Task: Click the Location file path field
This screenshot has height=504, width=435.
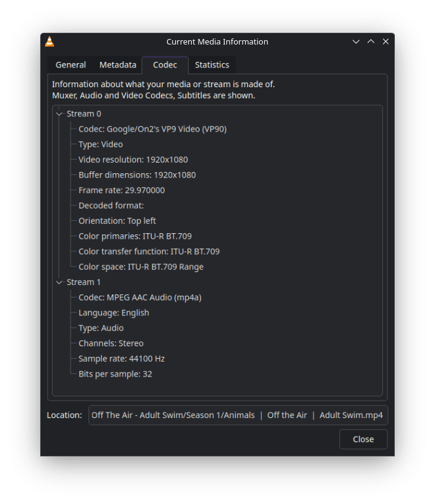Action: [x=238, y=415]
